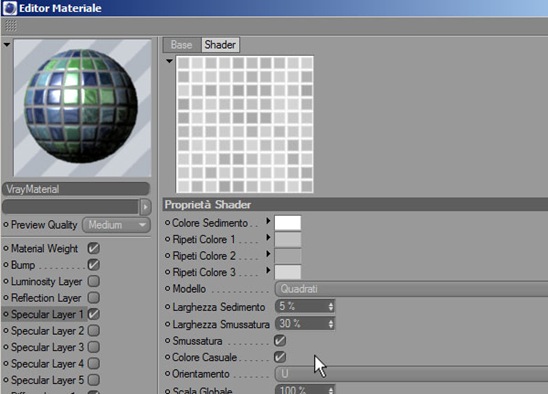The width and height of the screenshot is (548, 394).
Task: Open the Modello Quadrati dropdown
Action: [411, 289]
